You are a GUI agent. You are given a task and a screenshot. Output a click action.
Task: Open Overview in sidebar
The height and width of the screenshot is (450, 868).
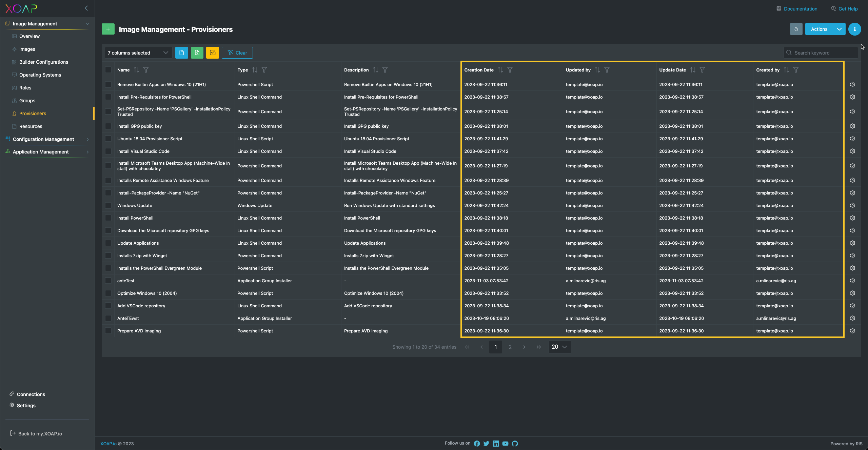(x=29, y=36)
